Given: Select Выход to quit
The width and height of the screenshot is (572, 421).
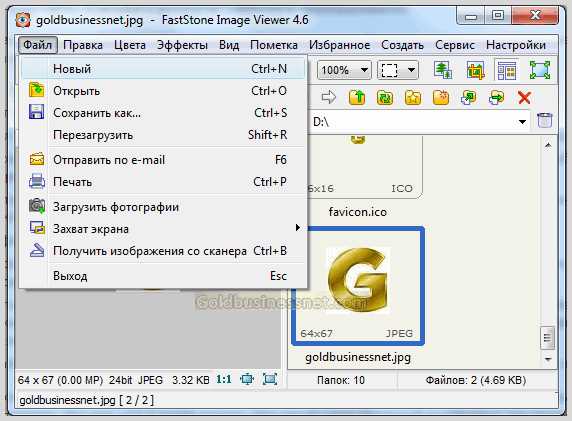Looking at the screenshot, I should pyautogui.click(x=163, y=276).
